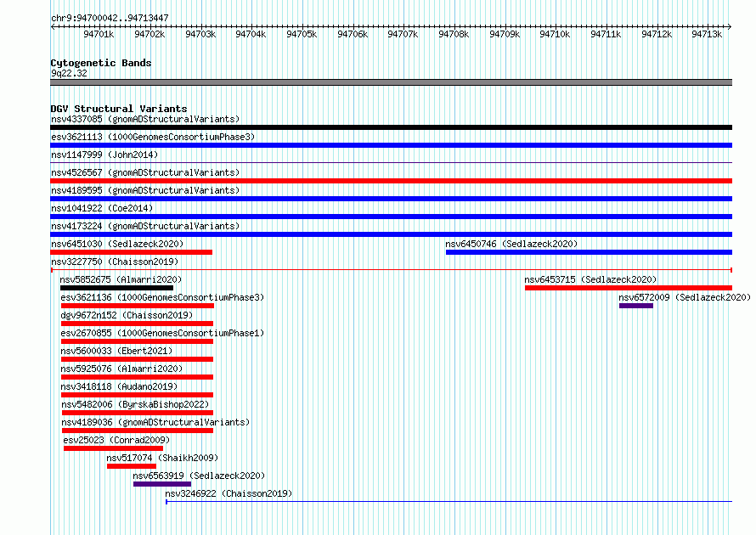Click the 94704k ruler tick label
Viewport: 756px width, 535px height.
tap(251, 34)
